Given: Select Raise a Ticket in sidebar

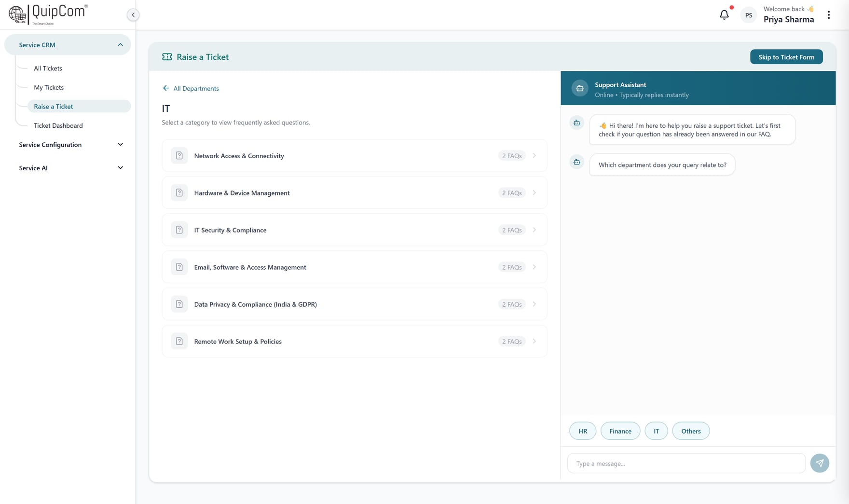Looking at the screenshot, I should tap(79, 106).
